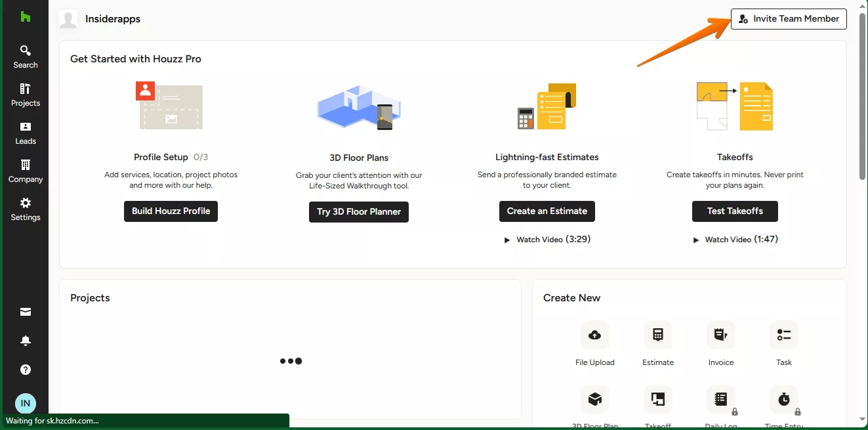This screenshot has width=868, height=430.
Task: Play the Watch Video (3:29) link
Action: (x=547, y=240)
